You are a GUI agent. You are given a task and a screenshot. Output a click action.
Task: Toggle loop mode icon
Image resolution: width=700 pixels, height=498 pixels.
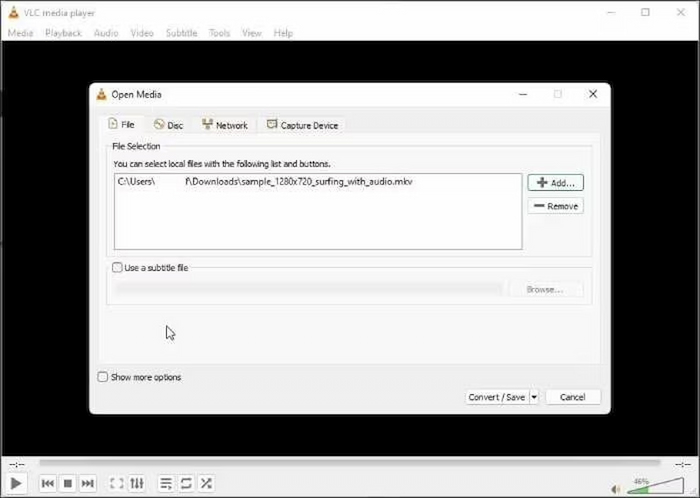186,483
